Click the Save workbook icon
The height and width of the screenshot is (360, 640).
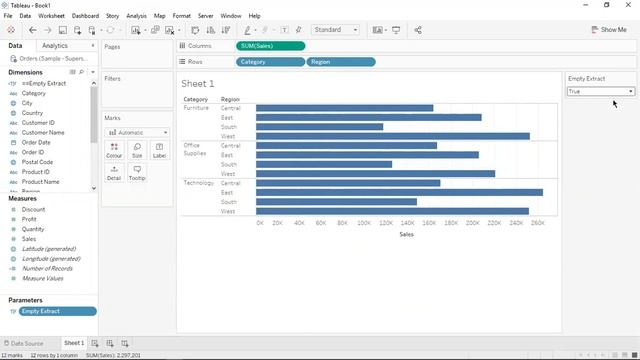(x=62, y=30)
